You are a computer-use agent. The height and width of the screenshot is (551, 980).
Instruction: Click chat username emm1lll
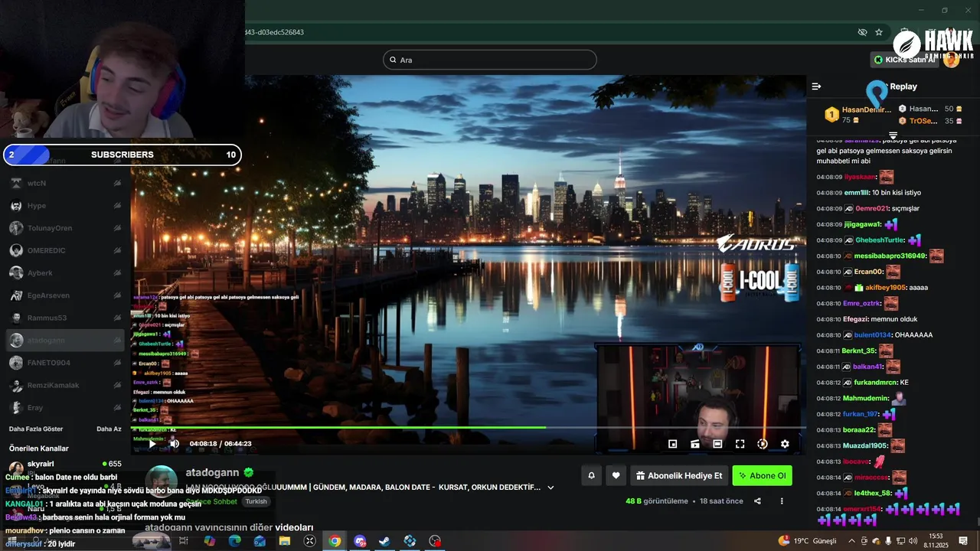click(856, 193)
